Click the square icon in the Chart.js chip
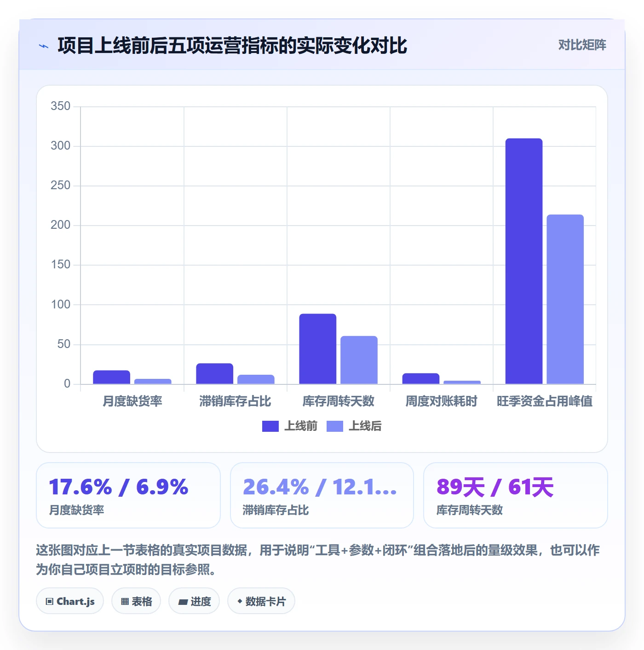 (50, 602)
